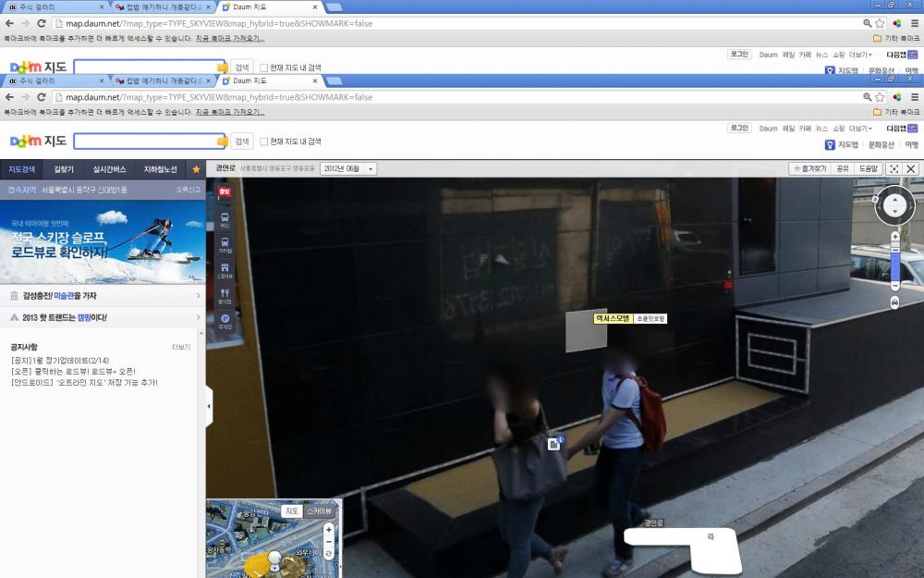Open the 실시간버스 tab
The height and width of the screenshot is (578, 924).
(x=110, y=169)
